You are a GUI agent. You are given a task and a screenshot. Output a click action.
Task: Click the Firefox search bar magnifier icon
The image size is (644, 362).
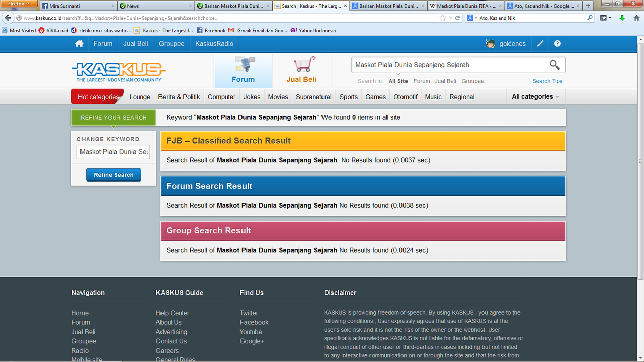tap(590, 18)
